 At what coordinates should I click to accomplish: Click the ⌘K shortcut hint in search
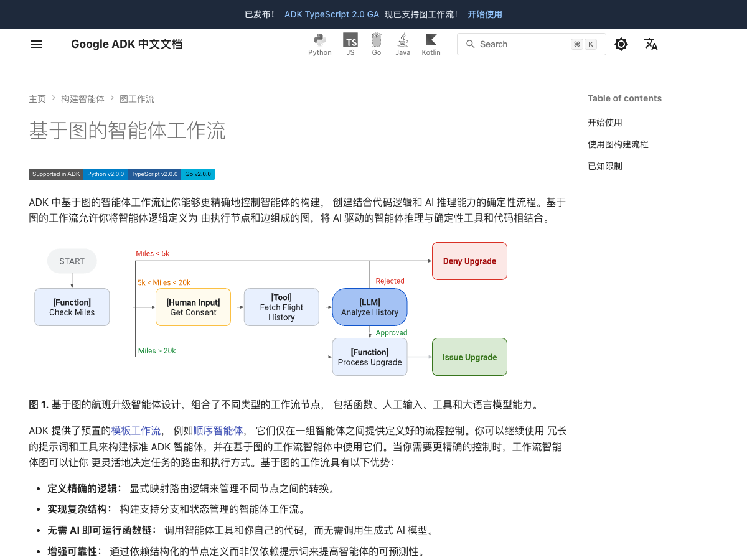583,44
